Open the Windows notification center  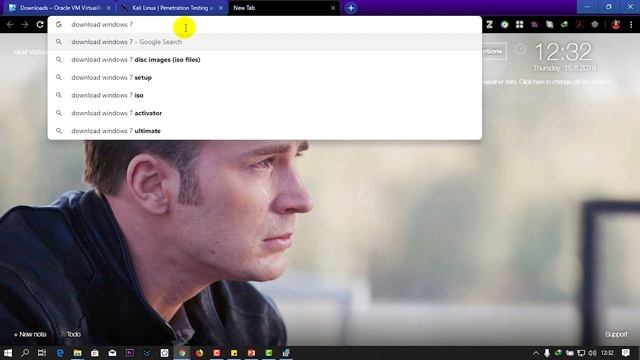tap(626, 353)
